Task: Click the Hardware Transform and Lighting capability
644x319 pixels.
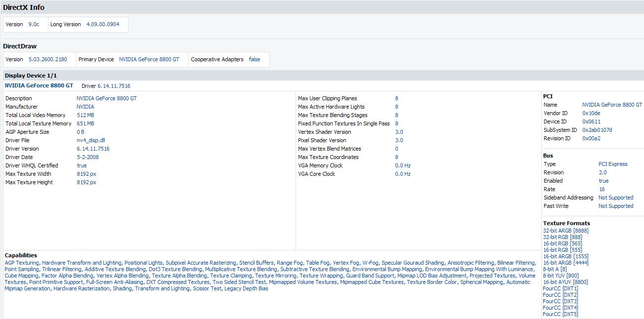Action: pos(82,263)
